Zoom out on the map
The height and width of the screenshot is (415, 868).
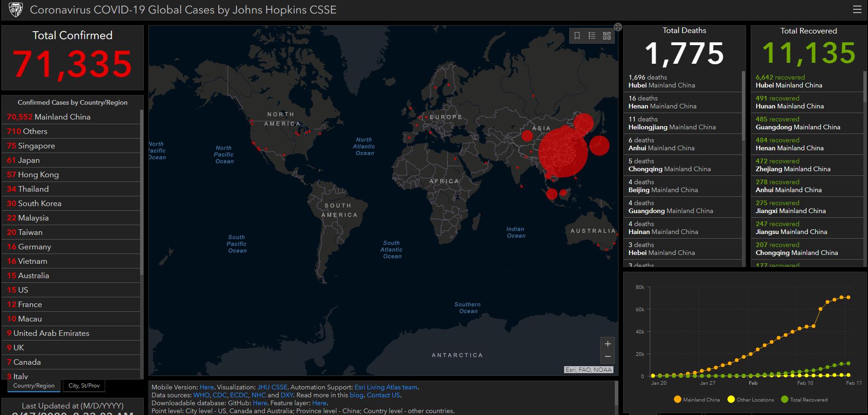(x=607, y=357)
